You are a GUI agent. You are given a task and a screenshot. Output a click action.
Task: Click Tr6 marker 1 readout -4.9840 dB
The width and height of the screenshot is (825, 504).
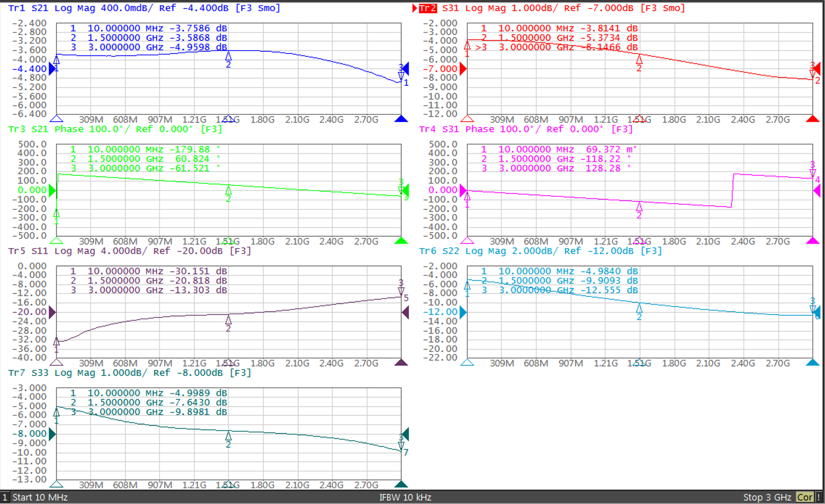tap(560, 272)
